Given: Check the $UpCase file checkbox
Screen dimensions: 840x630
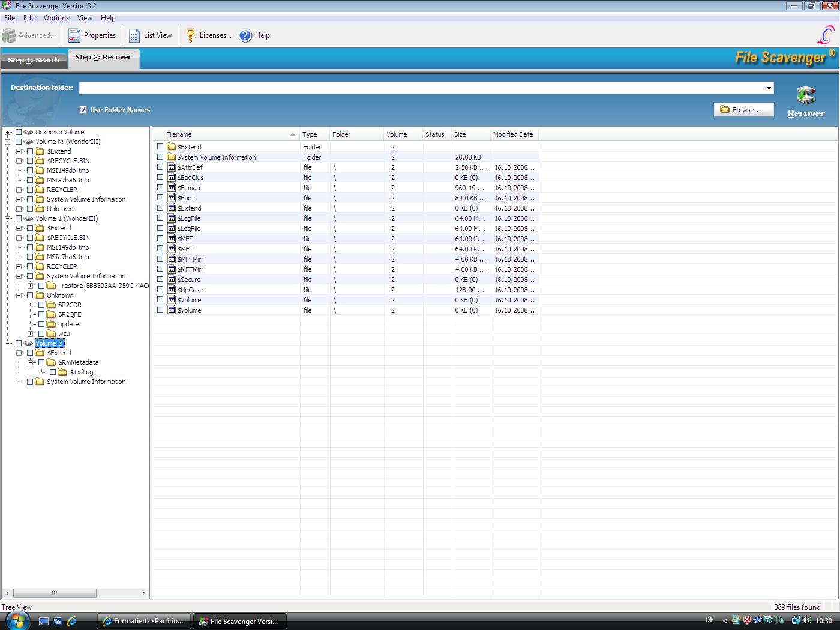Looking at the screenshot, I should coord(160,289).
